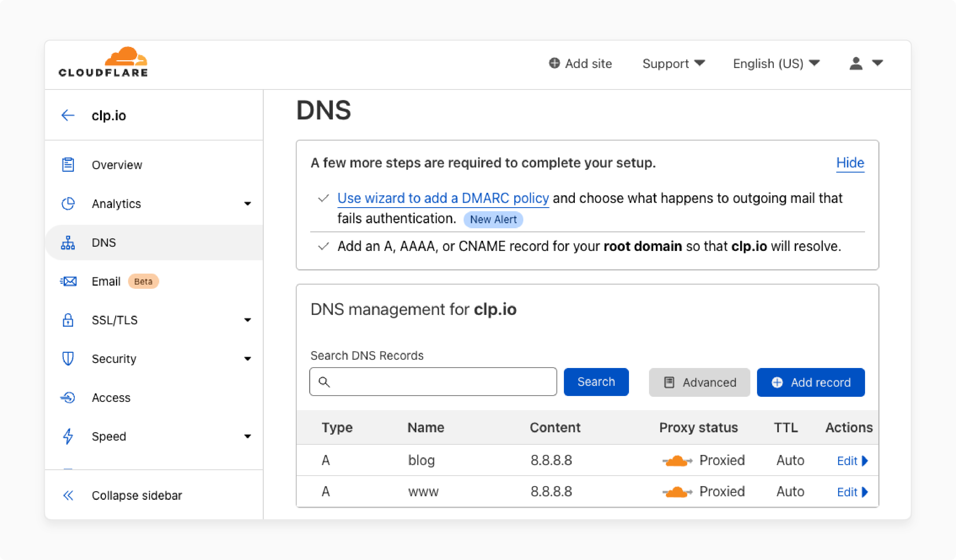Open the Analytics sidebar item

(x=154, y=204)
